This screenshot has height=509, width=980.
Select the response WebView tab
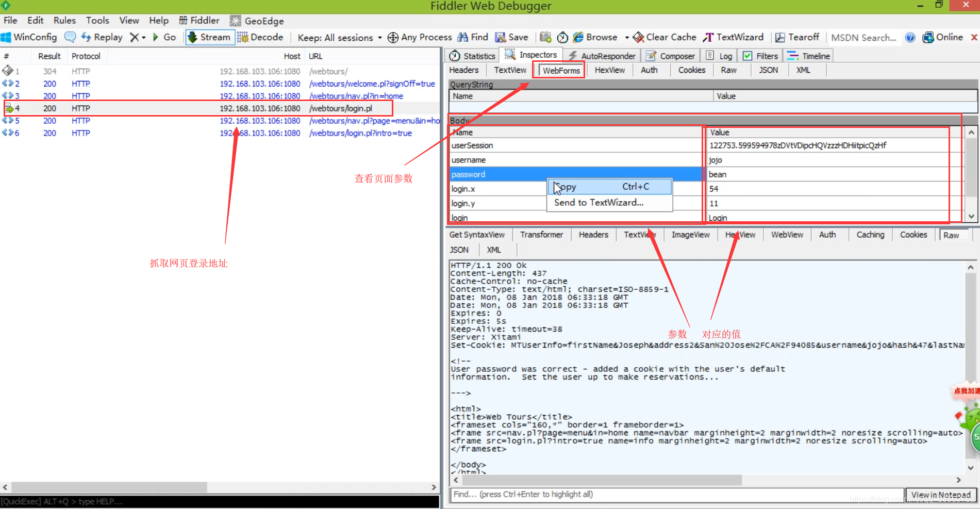[787, 235]
